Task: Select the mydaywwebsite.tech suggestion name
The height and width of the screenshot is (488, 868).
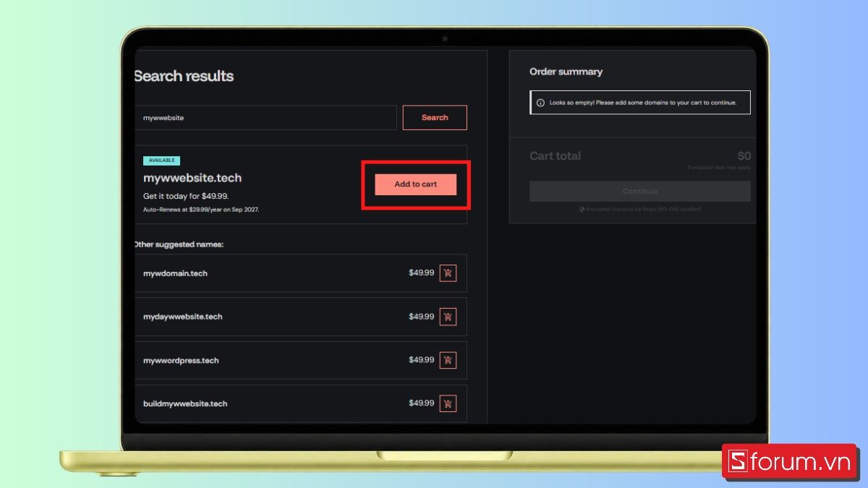Action: 183,317
